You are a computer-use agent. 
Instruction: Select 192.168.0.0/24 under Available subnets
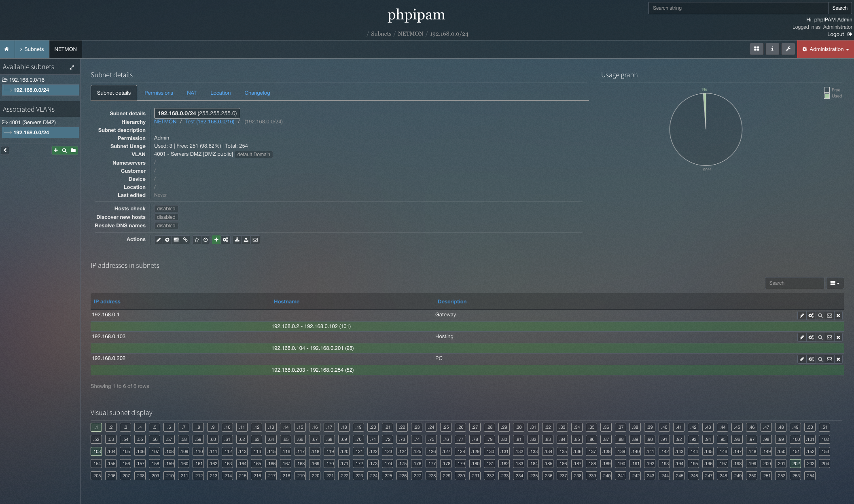click(x=40, y=90)
